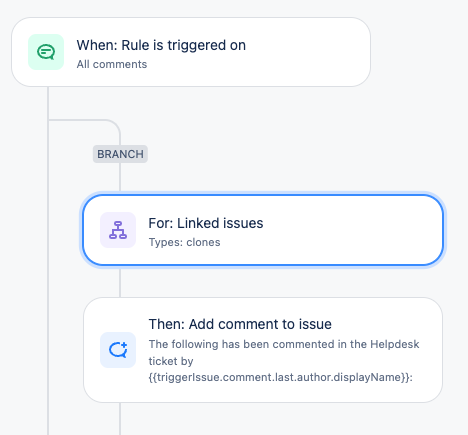Select the purple linked issues branch icon
Image resolution: width=468 pixels, height=435 pixels.
(x=118, y=230)
